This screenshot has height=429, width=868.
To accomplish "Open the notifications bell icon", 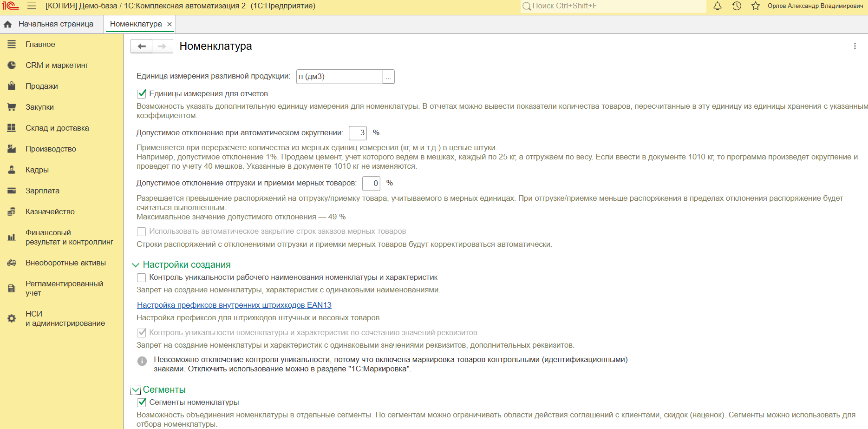I will click(x=718, y=6).
